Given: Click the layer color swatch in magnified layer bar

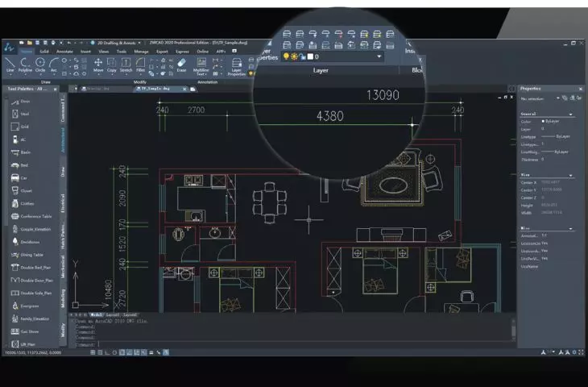Looking at the screenshot, I should coord(310,56).
